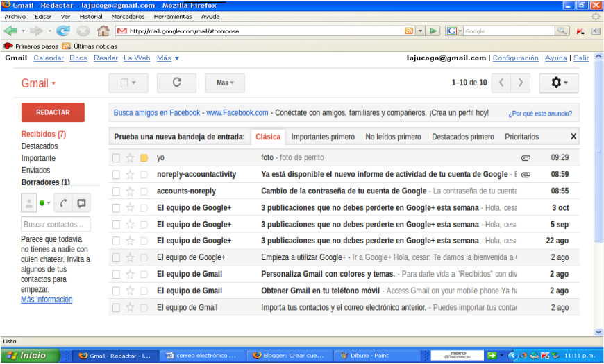This screenshot has width=604, height=364.
Task: Reload the page with Firefox reload button
Action: pyautogui.click(x=63, y=31)
